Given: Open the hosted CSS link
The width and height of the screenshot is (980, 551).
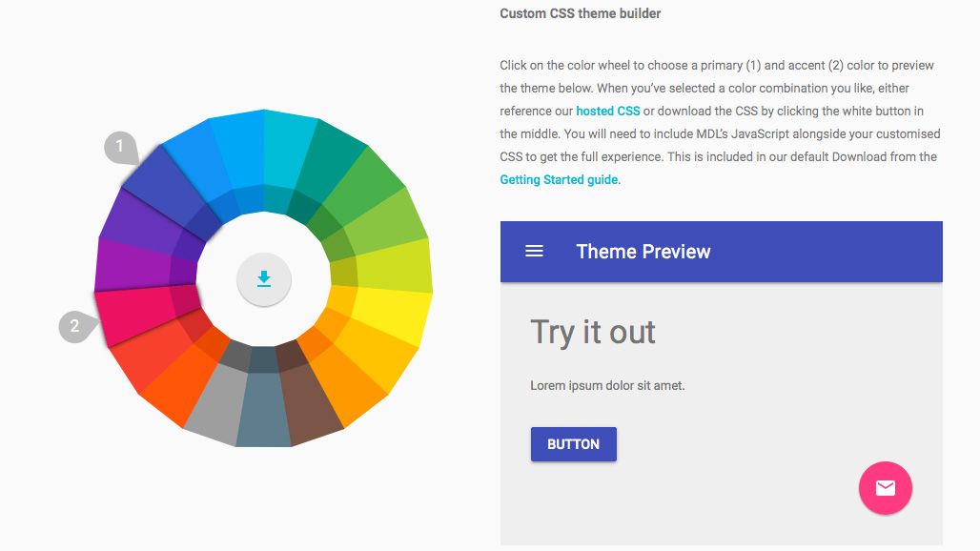Looking at the screenshot, I should click(607, 111).
